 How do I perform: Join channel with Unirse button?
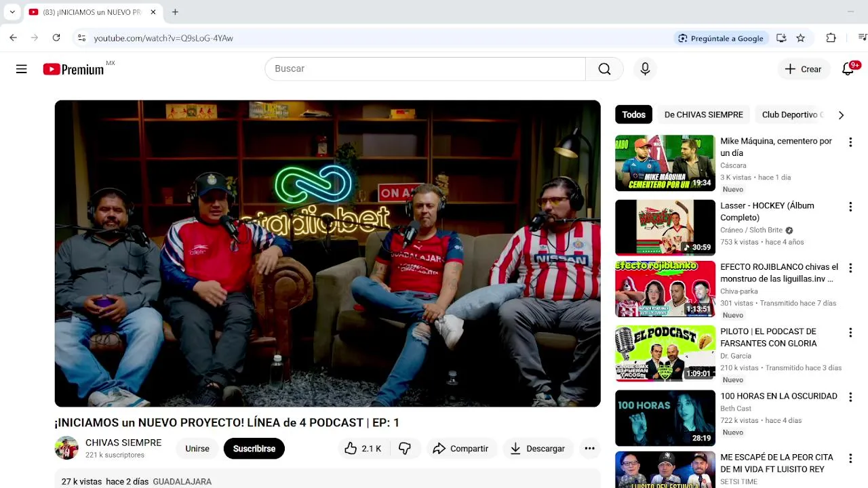pyautogui.click(x=197, y=449)
